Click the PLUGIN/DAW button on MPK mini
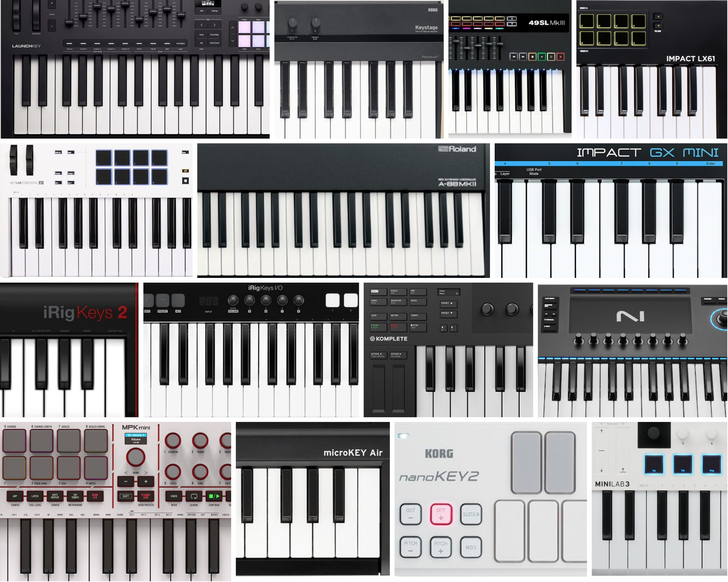Viewport: 728px width, 582px height. (x=146, y=496)
